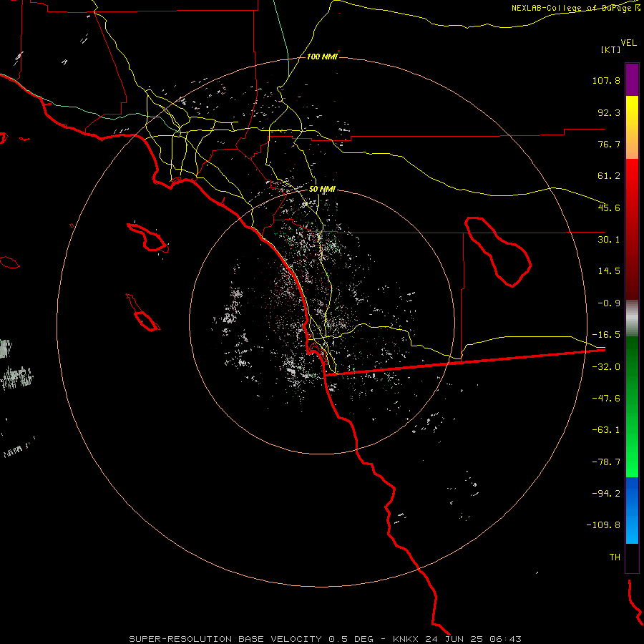The width and height of the screenshot is (644, 644).
Task: Pick the black TH color bar segment
Action: [632, 558]
